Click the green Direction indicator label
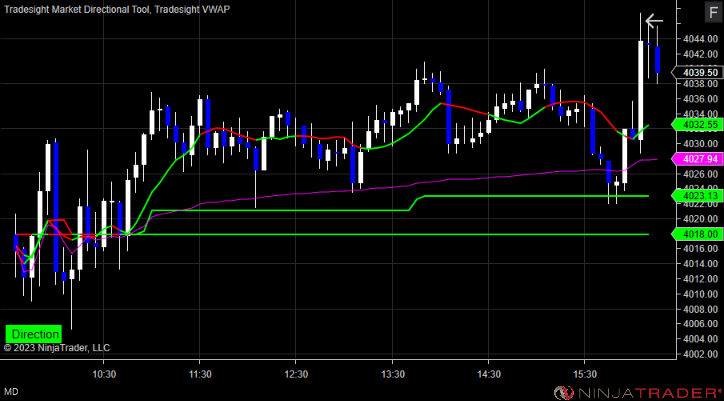Image resolution: width=724 pixels, height=401 pixels. [x=33, y=334]
